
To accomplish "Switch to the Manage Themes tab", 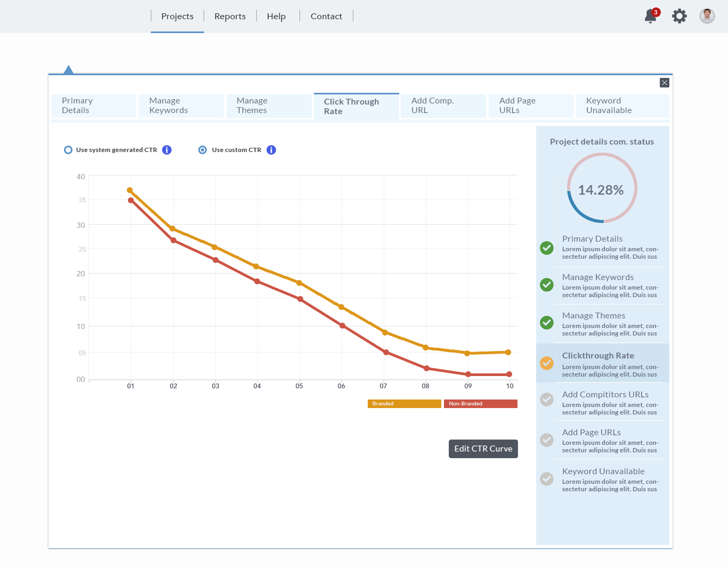I will (269, 106).
